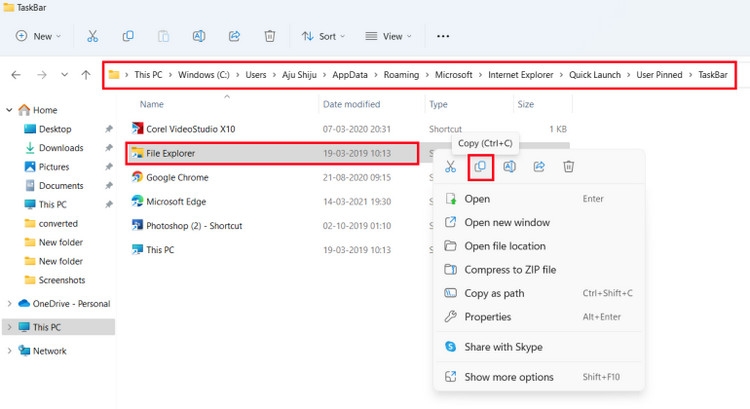Image resolution: width=750 pixels, height=409 pixels.
Task: Click the Share icon in the context menu
Action: click(x=539, y=166)
